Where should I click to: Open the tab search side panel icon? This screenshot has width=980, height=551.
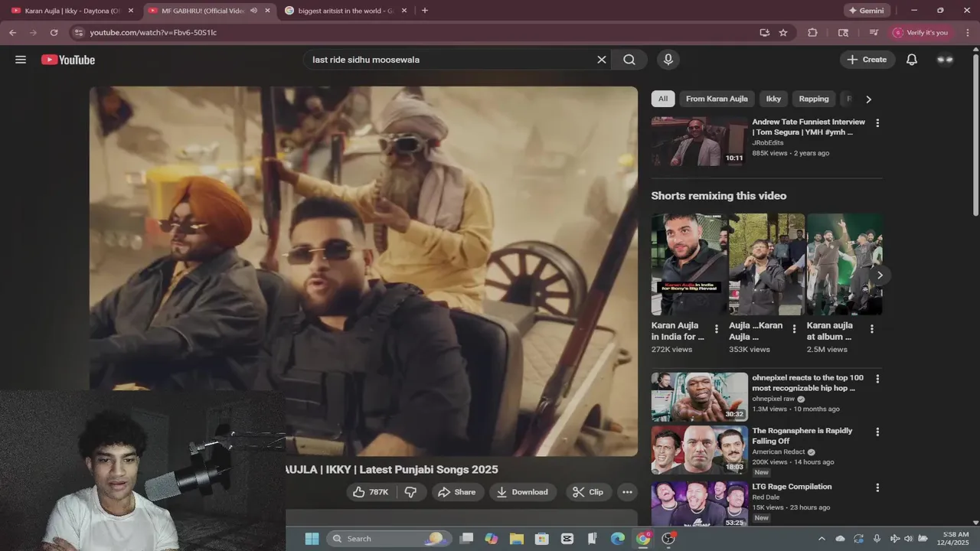coord(843,32)
